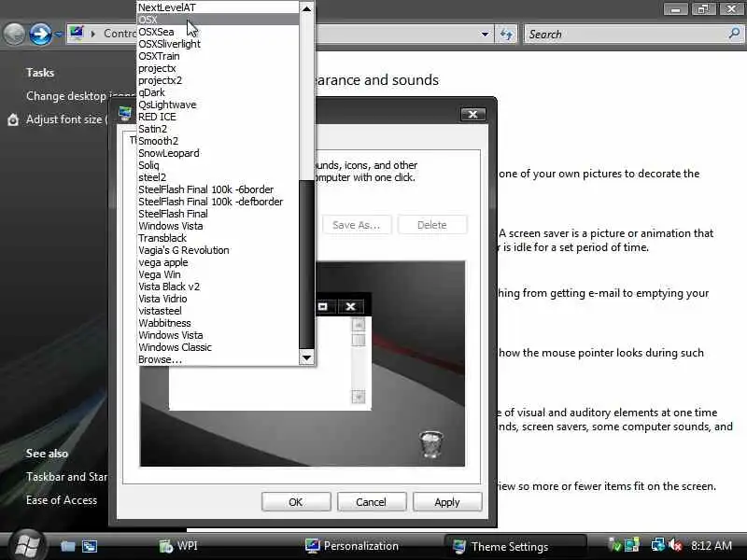
Task: Click Browse... at list bottom
Action: point(218,359)
